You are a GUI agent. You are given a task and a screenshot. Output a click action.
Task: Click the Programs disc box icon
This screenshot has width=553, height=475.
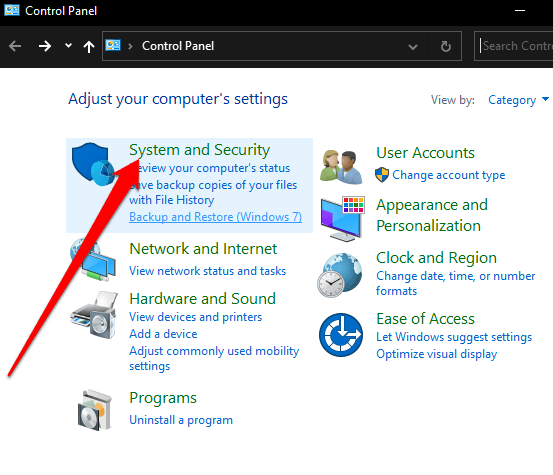94,409
